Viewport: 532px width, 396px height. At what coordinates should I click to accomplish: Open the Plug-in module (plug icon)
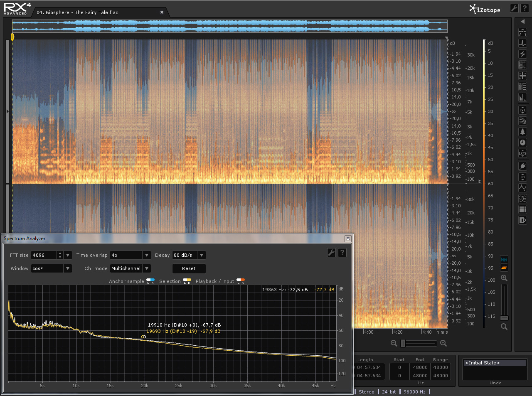coord(522,166)
